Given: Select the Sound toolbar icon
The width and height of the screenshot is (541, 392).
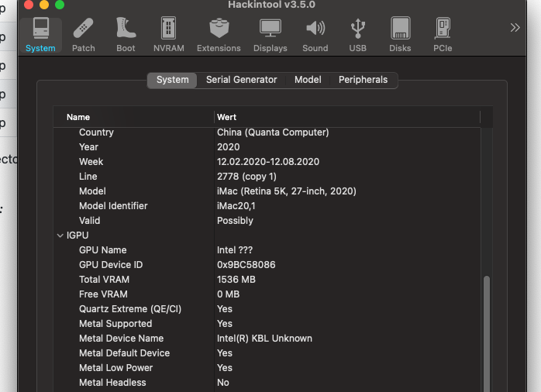Looking at the screenshot, I should click(x=315, y=35).
